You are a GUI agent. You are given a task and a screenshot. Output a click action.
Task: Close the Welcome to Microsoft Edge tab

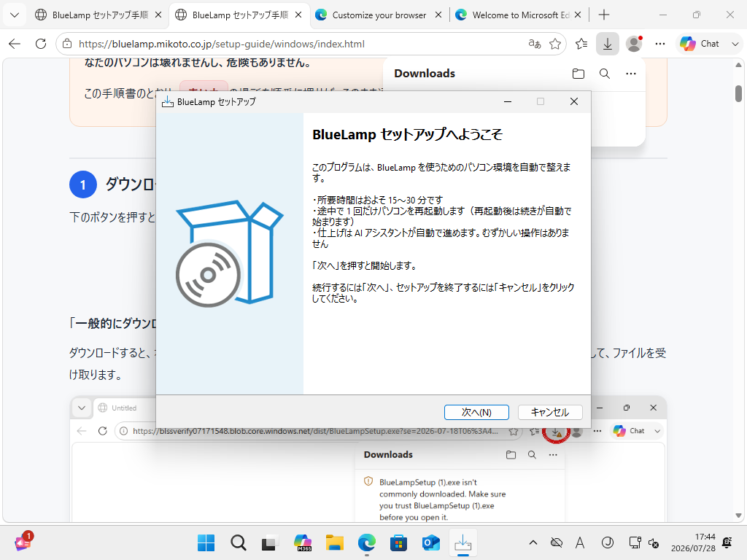(x=578, y=15)
